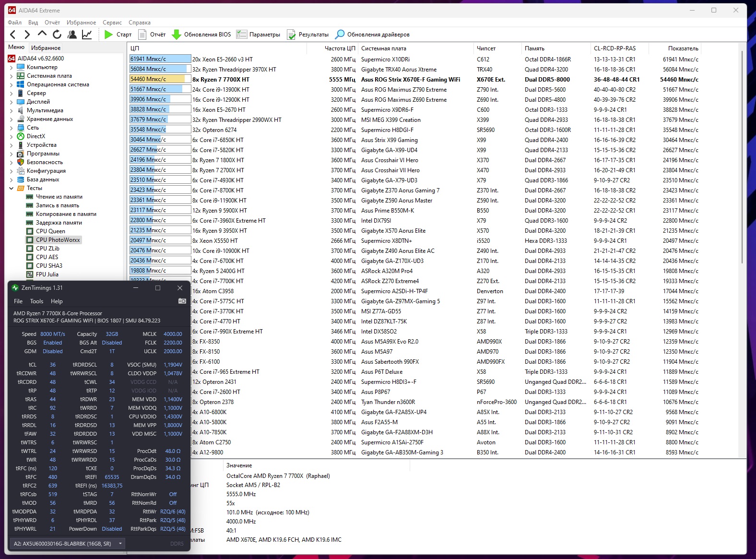Screen dimensions: 756x559
Task: Select the CPU AES test
Action: [x=47, y=257]
